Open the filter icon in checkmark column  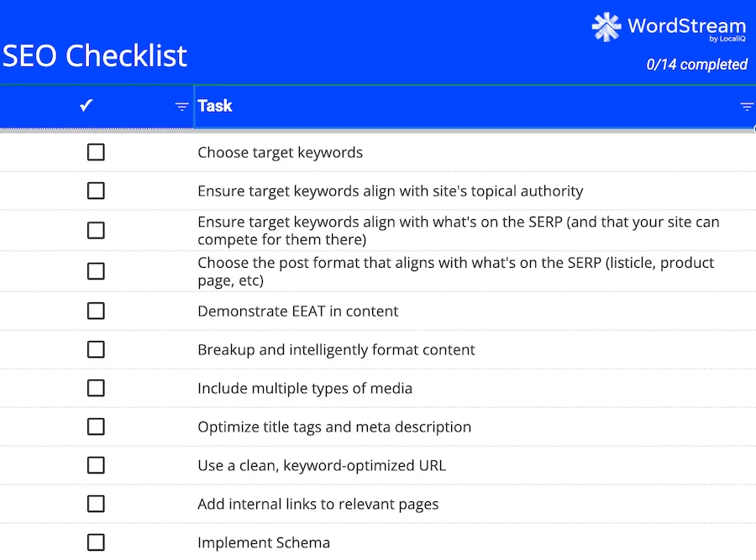pyautogui.click(x=181, y=107)
